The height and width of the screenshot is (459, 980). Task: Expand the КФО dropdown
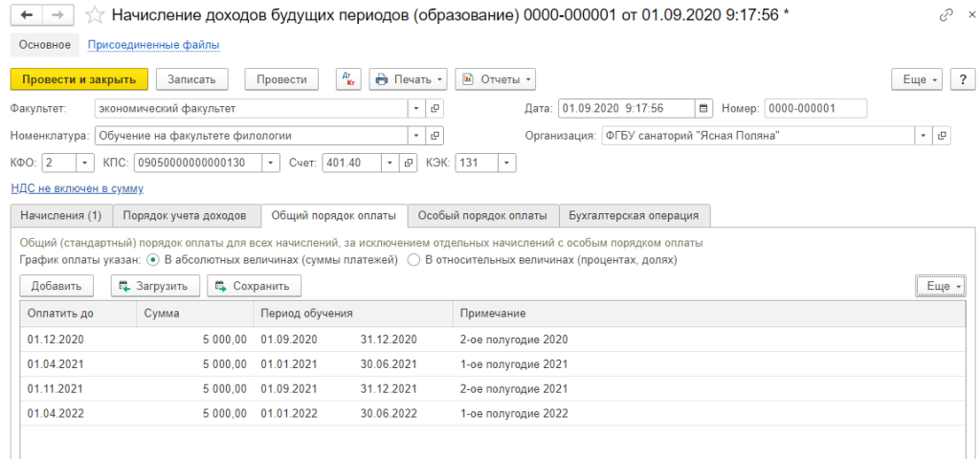(x=83, y=163)
